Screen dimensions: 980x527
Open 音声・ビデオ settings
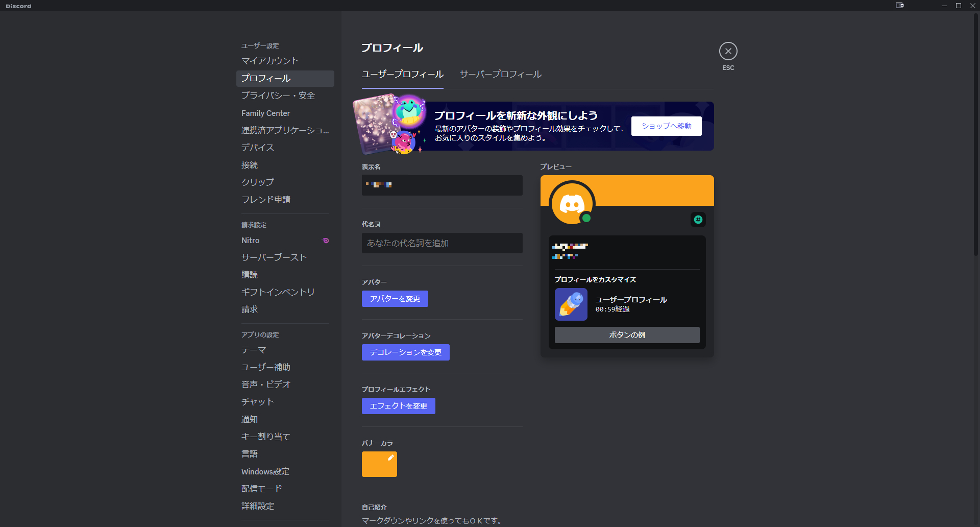click(x=285, y=385)
